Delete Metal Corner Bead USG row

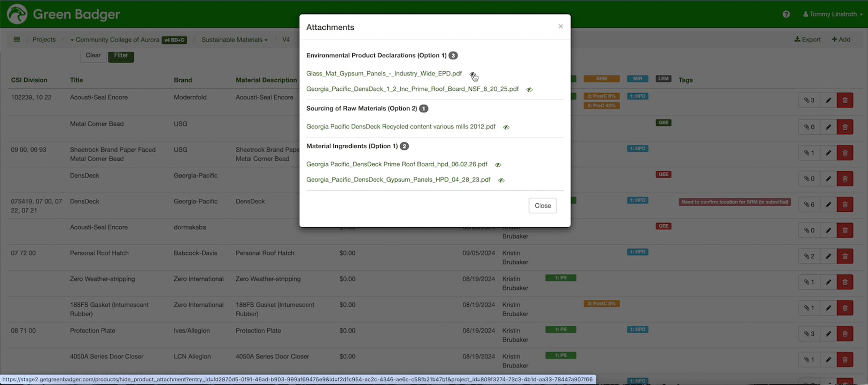(845, 127)
